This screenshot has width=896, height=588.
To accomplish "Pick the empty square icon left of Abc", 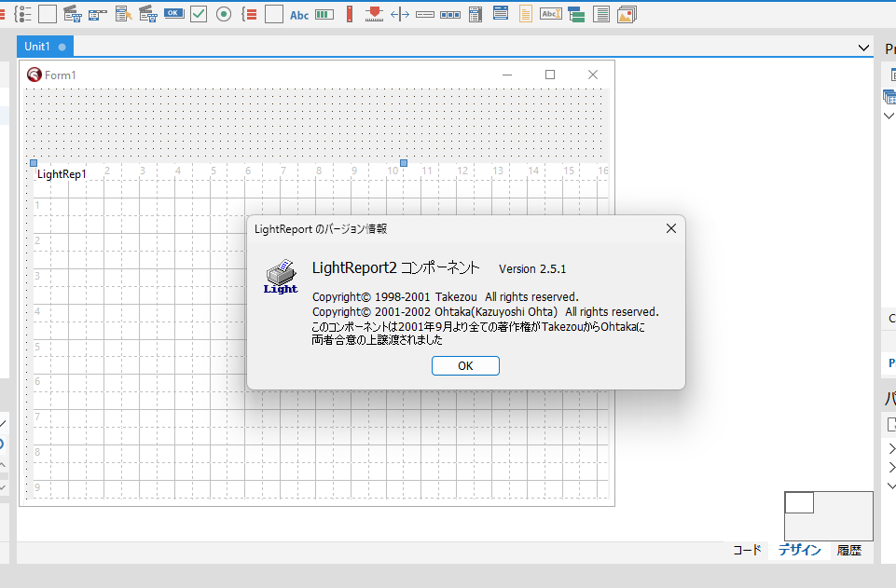I will pyautogui.click(x=274, y=14).
